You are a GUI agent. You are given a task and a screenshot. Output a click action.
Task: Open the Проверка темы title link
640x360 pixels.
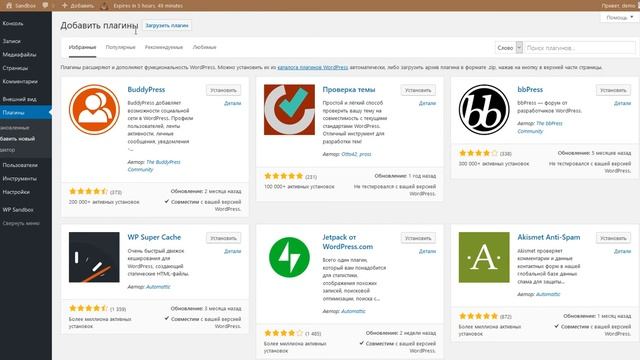[x=349, y=89]
